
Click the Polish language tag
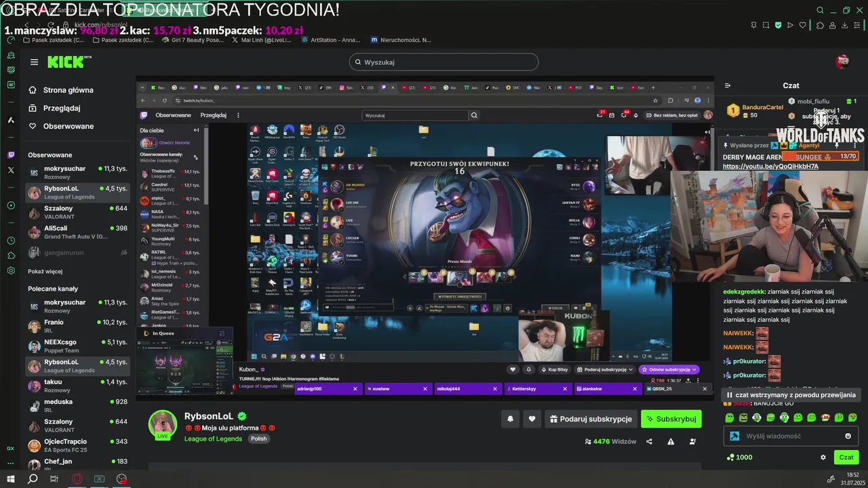(x=259, y=439)
